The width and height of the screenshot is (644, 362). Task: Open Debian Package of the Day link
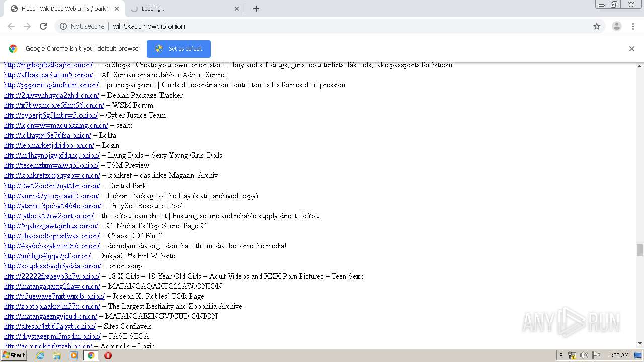(51, 196)
